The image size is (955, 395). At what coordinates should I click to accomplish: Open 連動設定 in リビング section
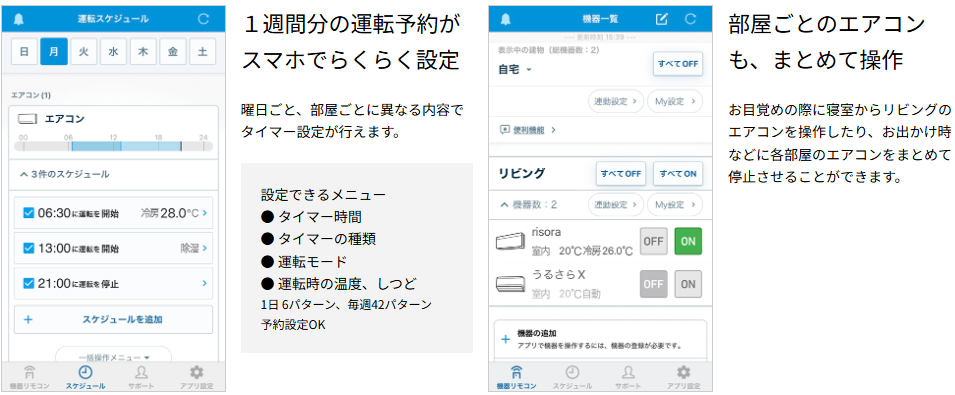(x=616, y=204)
